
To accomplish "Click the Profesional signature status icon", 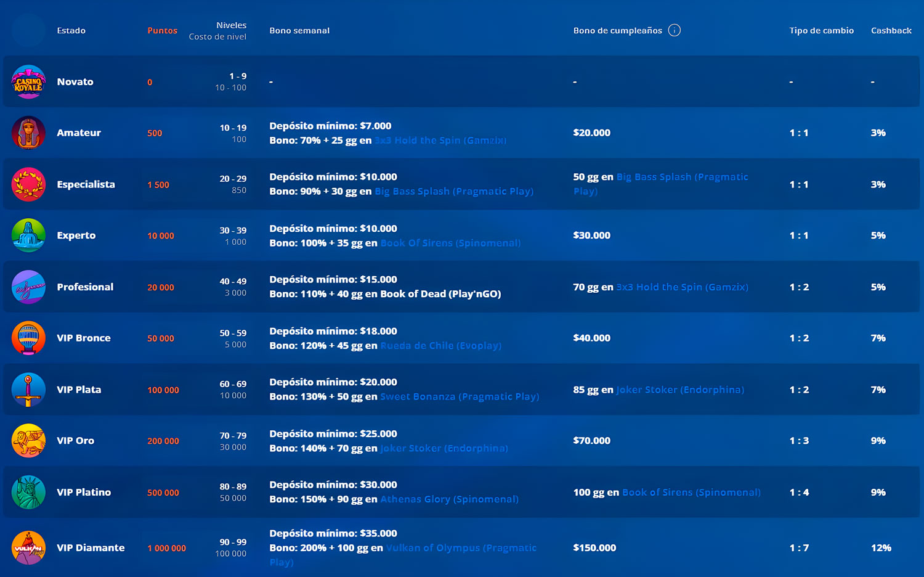I will [28, 287].
